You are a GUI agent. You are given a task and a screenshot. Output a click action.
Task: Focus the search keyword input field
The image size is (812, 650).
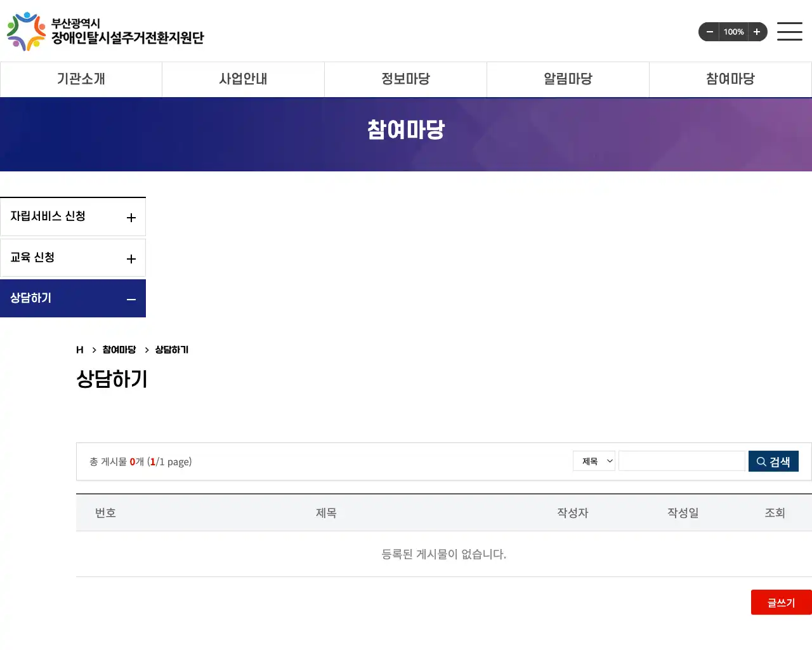(682, 461)
